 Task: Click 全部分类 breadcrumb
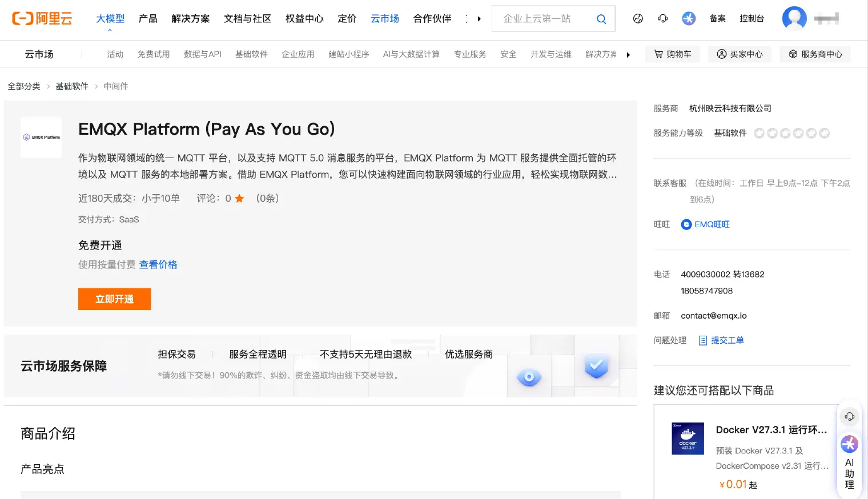[24, 86]
